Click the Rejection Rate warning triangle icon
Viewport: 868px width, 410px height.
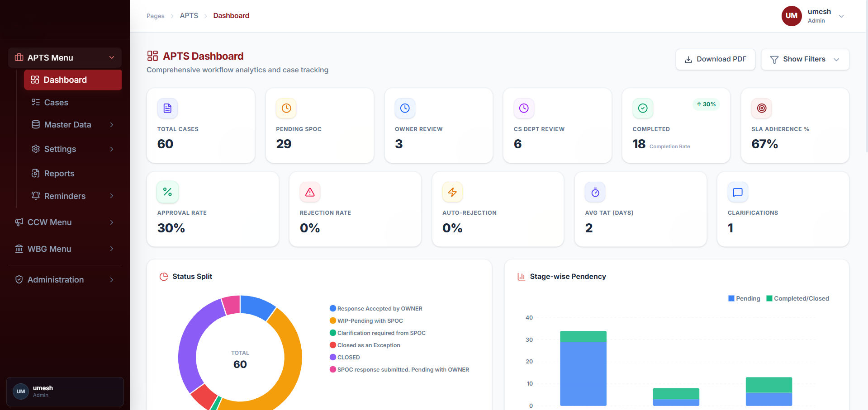click(x=310, y=192)
